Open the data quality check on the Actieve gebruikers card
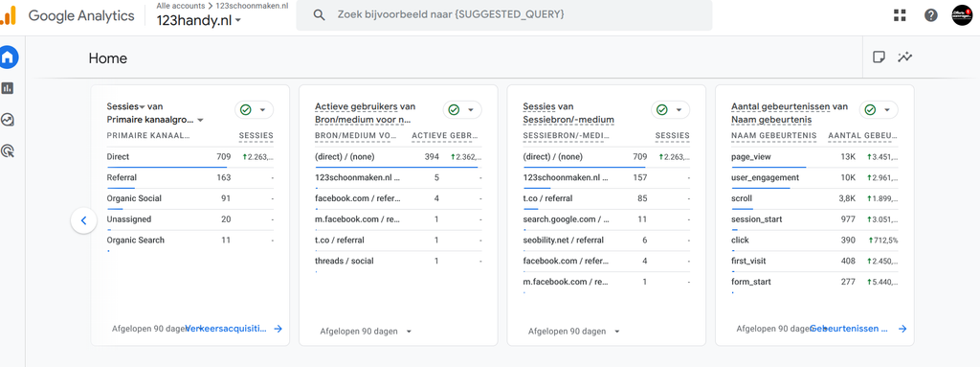Screen dimensions: 980x367 462,109
